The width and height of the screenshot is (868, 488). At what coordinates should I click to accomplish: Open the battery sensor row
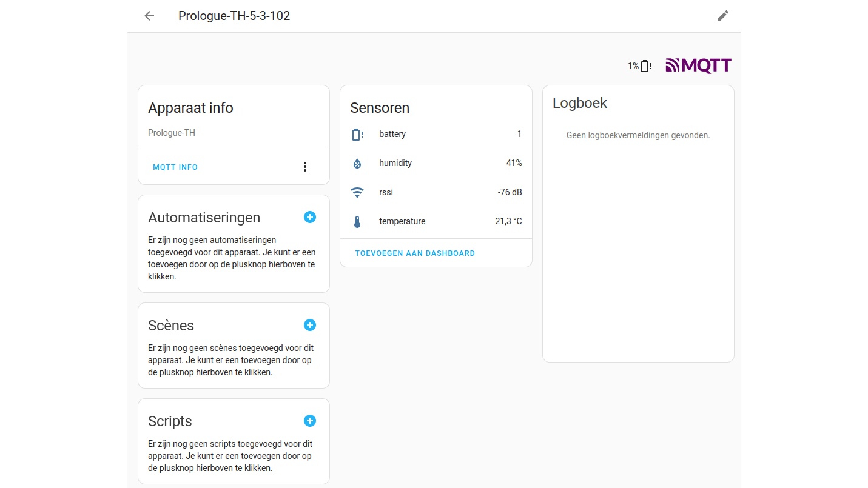(436, 134)
